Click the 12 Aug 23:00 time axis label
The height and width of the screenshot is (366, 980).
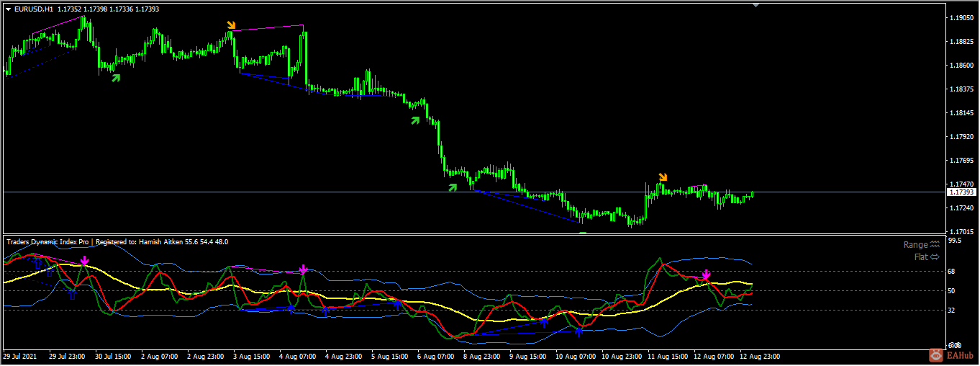tap(758, 357)
